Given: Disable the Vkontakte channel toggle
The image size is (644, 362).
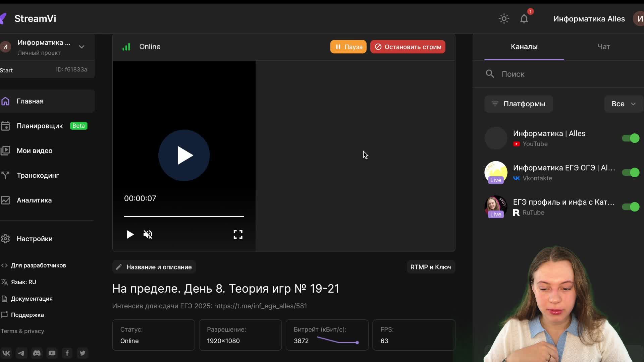Looking at the screenshot, I should point(631,172).
